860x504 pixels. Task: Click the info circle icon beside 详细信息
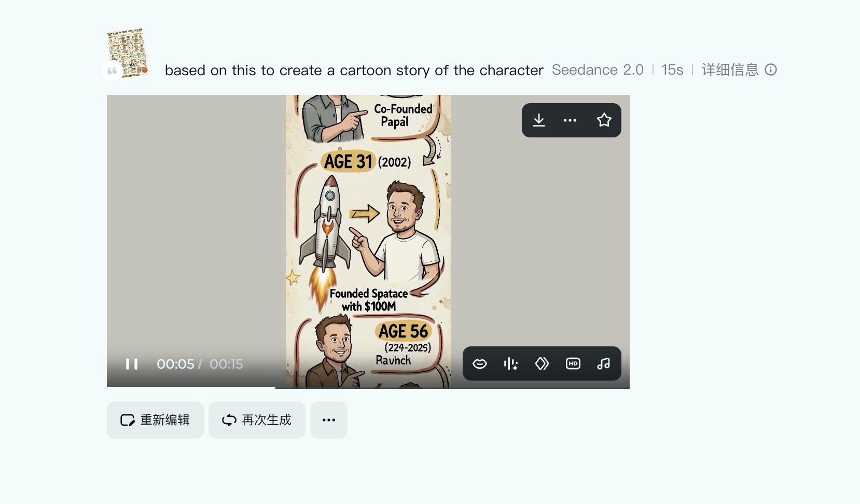click(x=771, y=69)
